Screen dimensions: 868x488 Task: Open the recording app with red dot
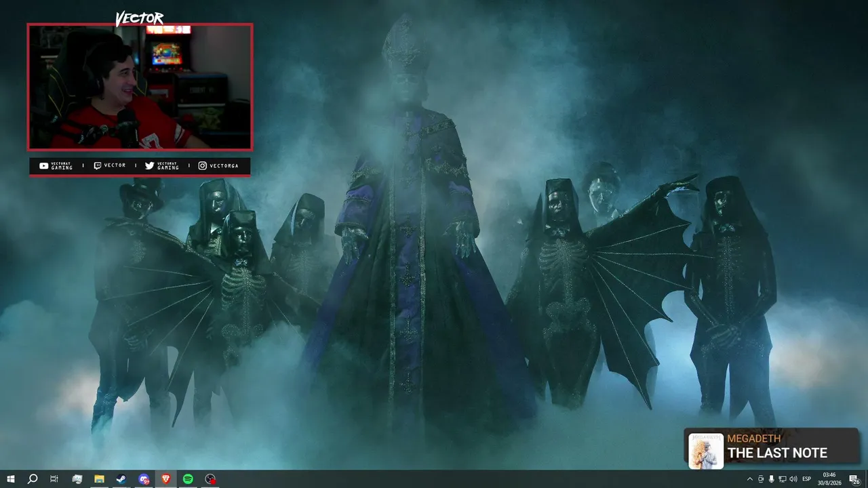(211, 479)
